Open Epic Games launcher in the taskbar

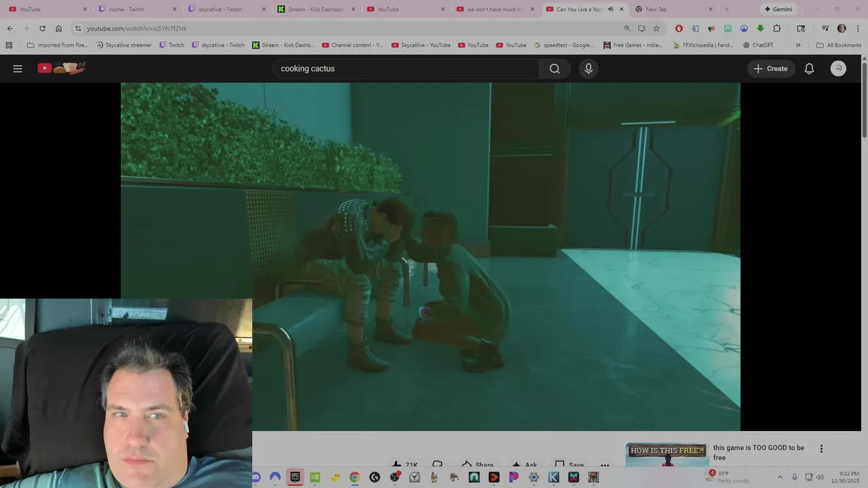pyautogui.click(x=295, y=477)
